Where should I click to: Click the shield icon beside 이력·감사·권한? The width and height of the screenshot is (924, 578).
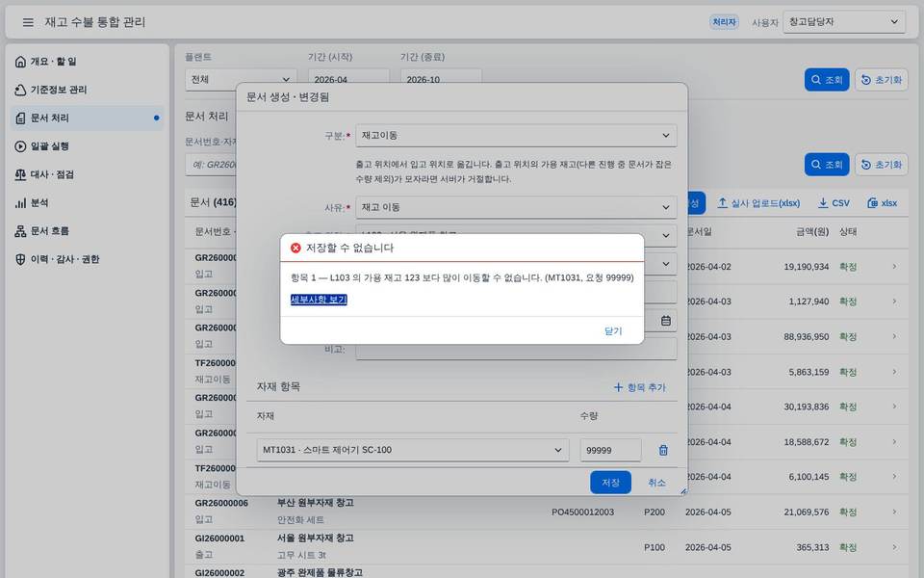pyautogui.click(x=20, y=259)
